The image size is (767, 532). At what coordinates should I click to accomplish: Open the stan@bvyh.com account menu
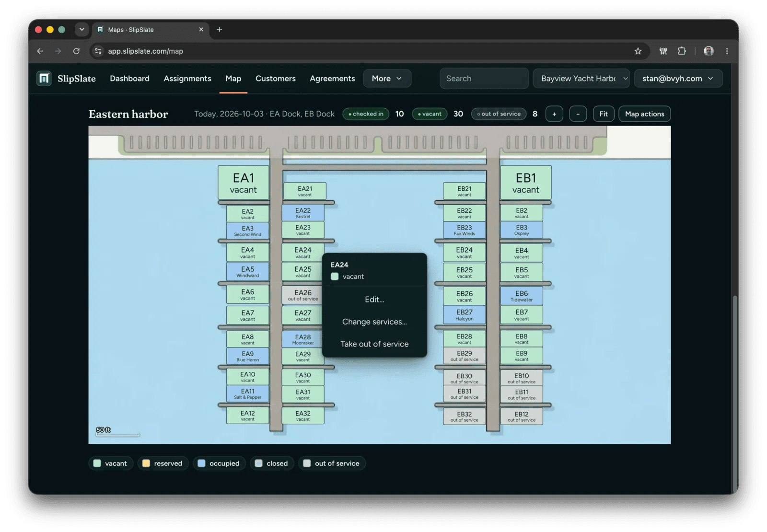(x=678, y=79)
